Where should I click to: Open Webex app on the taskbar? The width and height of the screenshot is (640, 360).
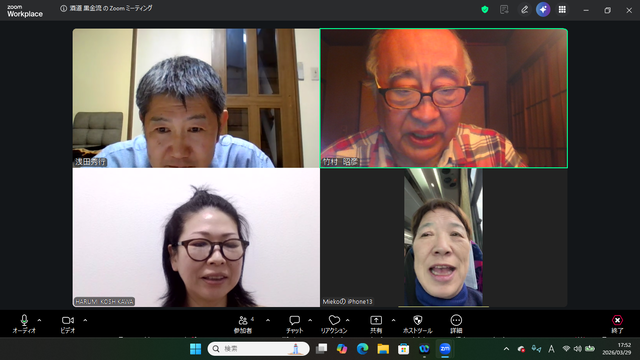pyautogui.click(x=424, y=349)
